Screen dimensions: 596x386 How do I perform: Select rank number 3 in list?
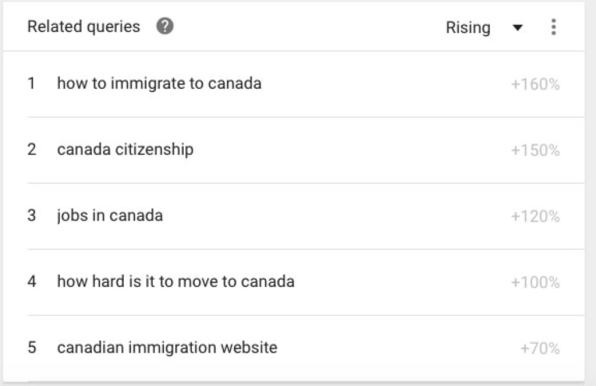32,215
